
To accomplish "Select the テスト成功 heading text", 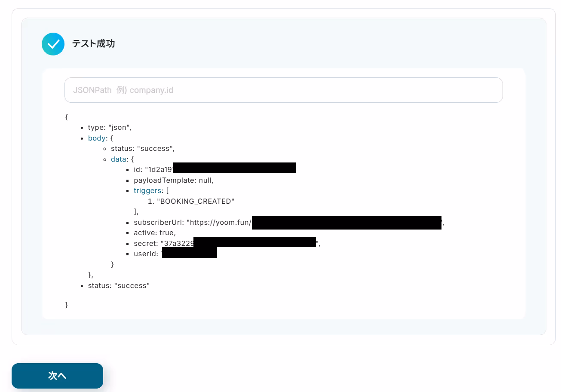I will [x=93, y=44].
